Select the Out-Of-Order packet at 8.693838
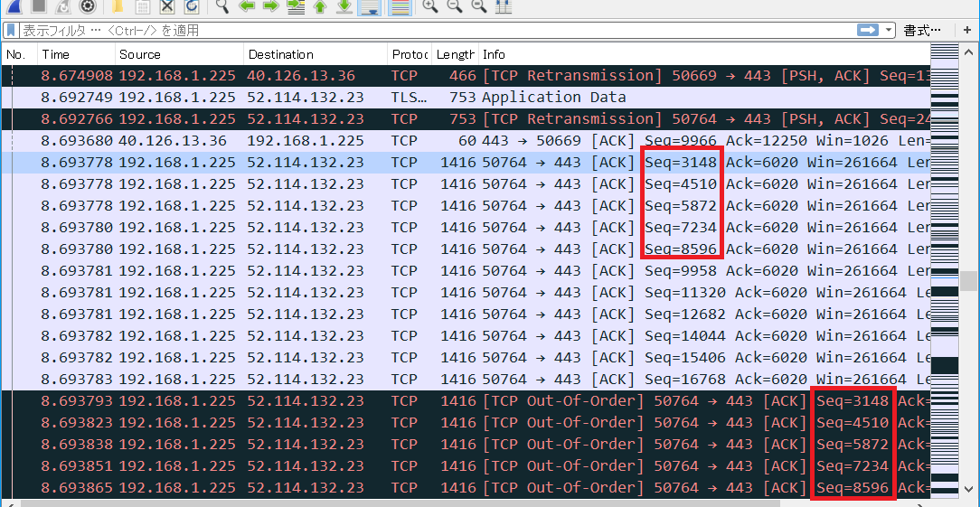The width and height of the screenshot is (980, 507). click(x=466, y=445)
